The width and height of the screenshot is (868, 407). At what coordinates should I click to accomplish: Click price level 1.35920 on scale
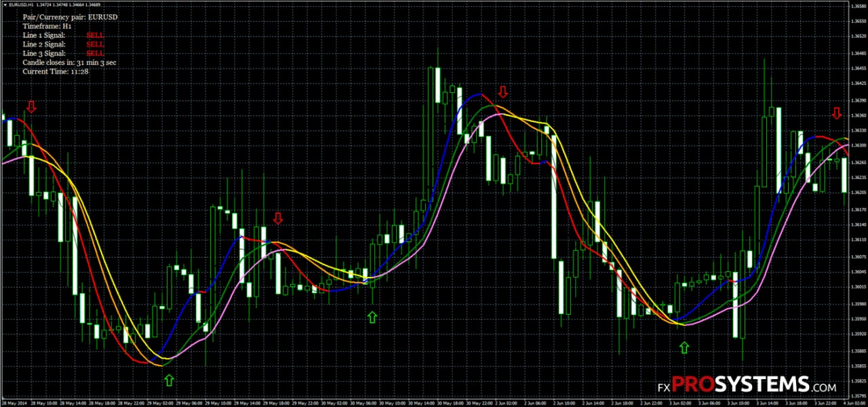858,334
